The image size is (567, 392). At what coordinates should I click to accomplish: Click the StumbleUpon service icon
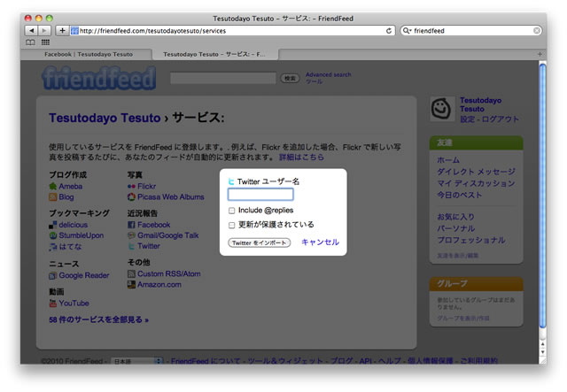[x=53, y=235]
